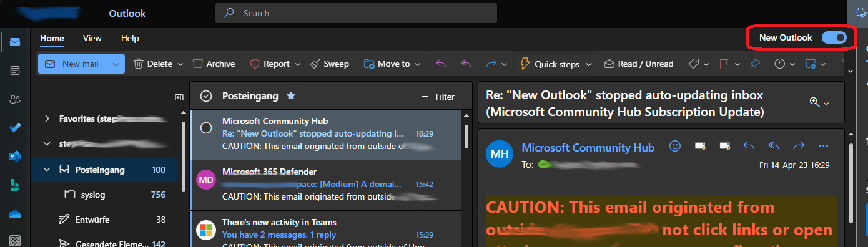Image resolution: width=868 pixels, height=247 pixels.
Task: Favorite Posteingang with the star icon
Action: pos(290,96)
